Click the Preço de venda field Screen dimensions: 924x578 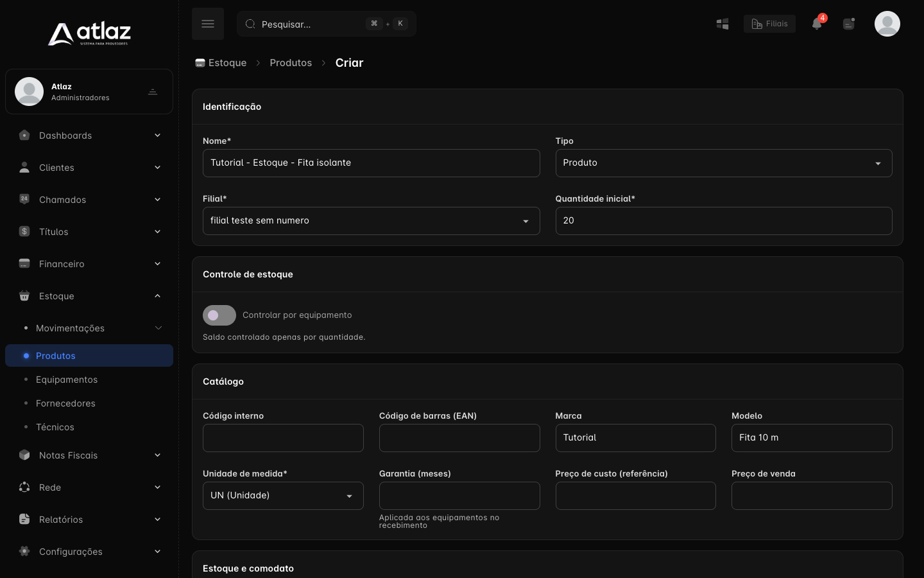click(x=812, y=496)
